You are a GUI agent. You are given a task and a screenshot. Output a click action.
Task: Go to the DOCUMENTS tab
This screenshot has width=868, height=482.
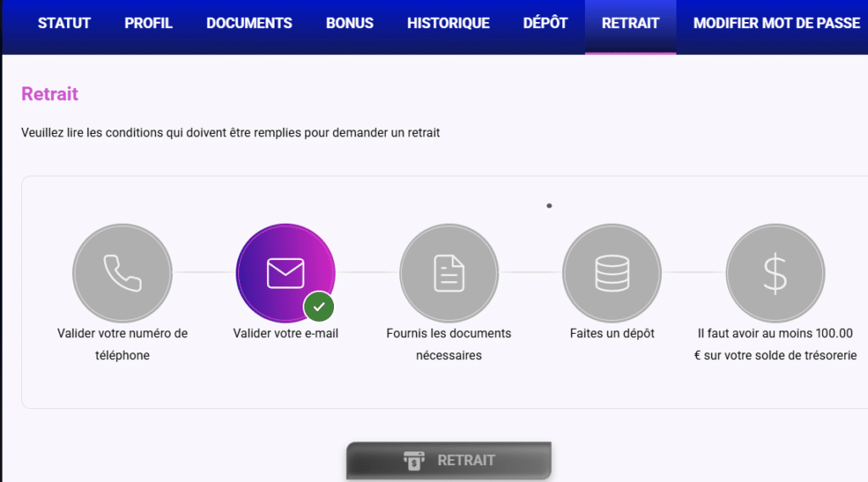[249, 23]
